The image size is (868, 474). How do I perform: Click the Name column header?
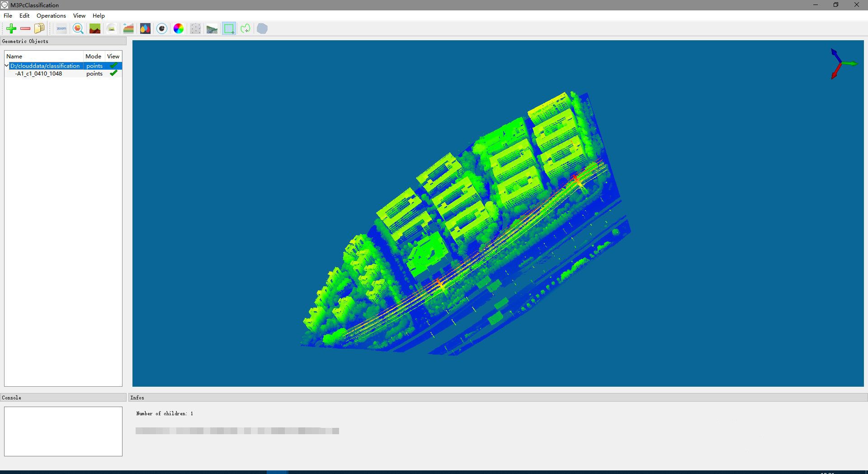(x=44, y=56)
